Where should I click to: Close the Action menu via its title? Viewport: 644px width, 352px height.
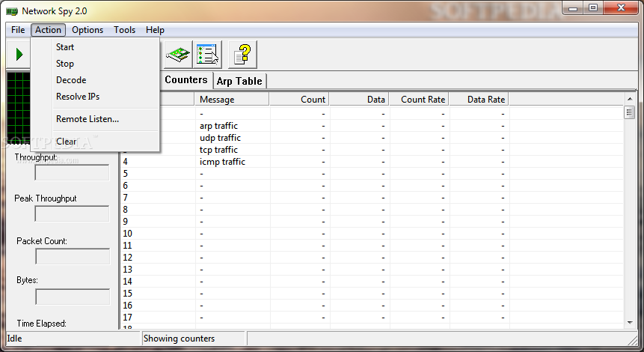48,30
